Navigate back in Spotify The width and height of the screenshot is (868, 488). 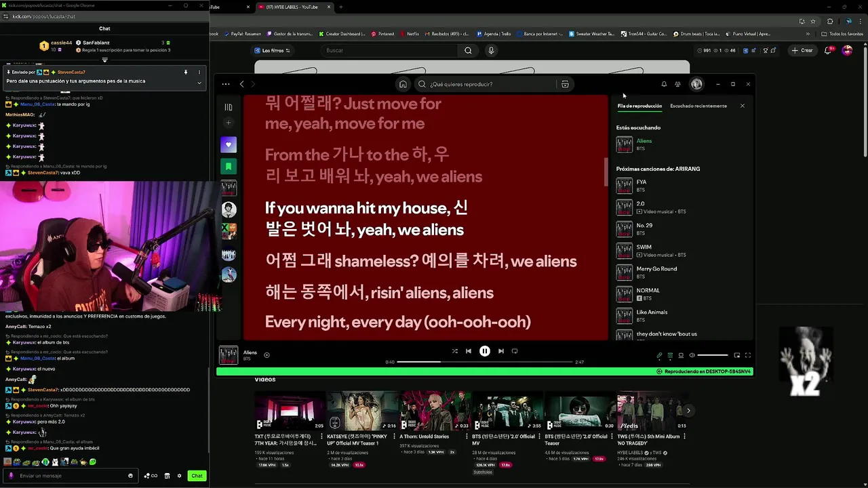(242, 84)
